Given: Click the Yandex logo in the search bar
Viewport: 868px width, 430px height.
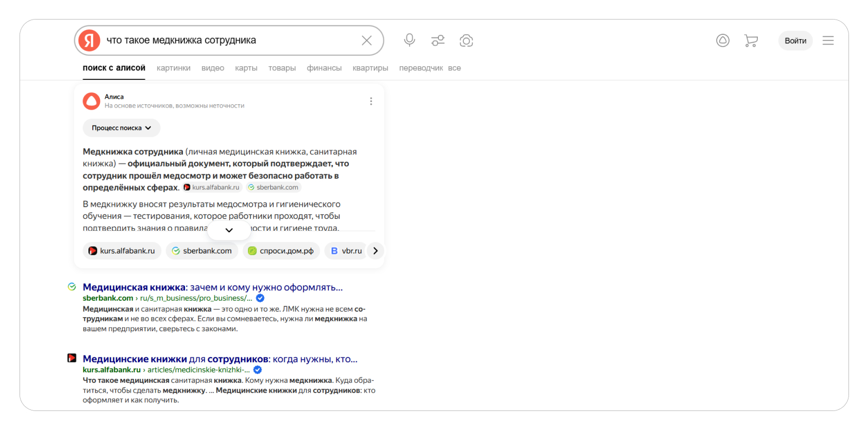Looking at the screenshot, I should (90, 41).
